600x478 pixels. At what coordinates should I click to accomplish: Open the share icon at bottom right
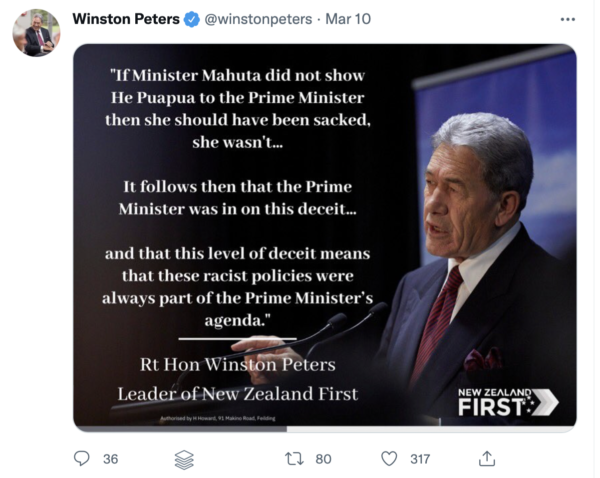(x=487, y=459)
